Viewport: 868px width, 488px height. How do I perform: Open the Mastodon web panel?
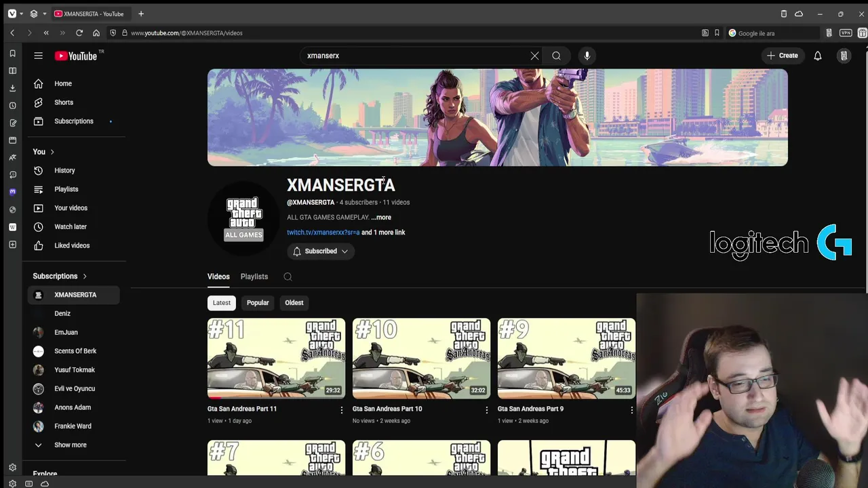tap(12, 192)
